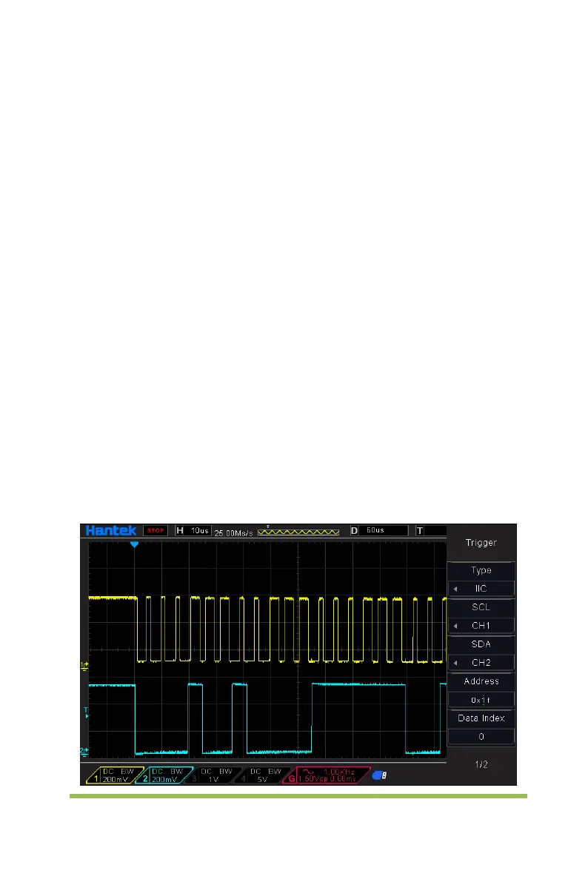Open the SDA CH2 source selector
Viewport: 588px width, 882px height.
pyautogui.click(x=481, y=663)
